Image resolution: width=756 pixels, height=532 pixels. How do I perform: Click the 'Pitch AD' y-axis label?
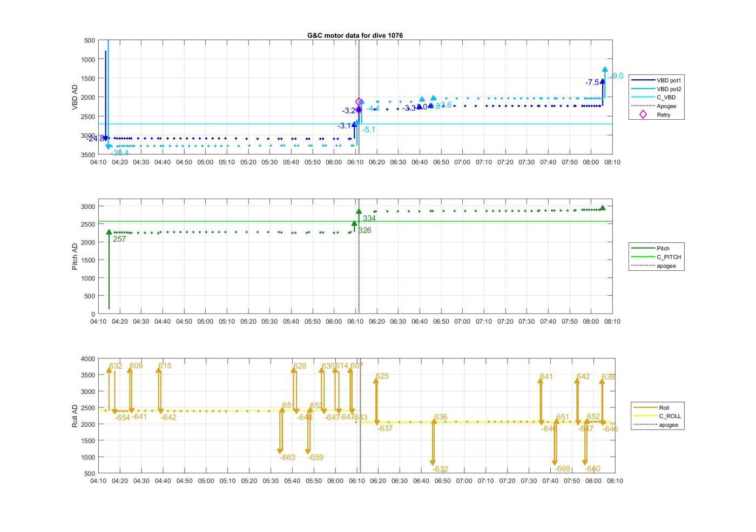[75, 256]
